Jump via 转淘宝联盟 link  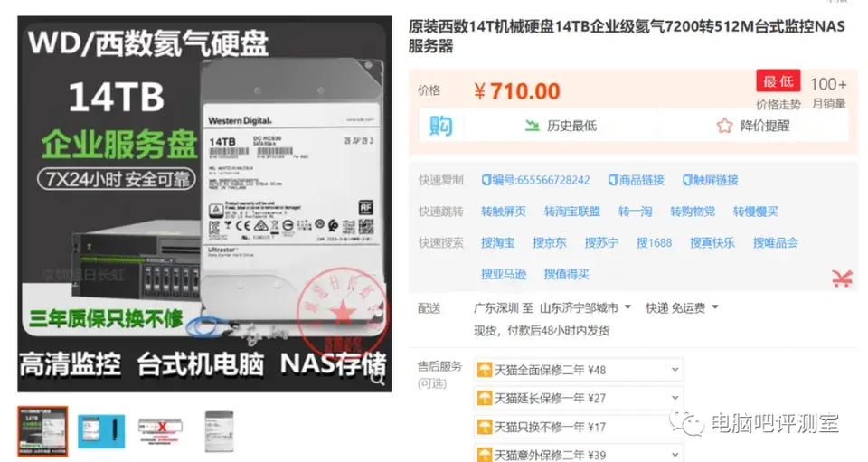point(571,212)
